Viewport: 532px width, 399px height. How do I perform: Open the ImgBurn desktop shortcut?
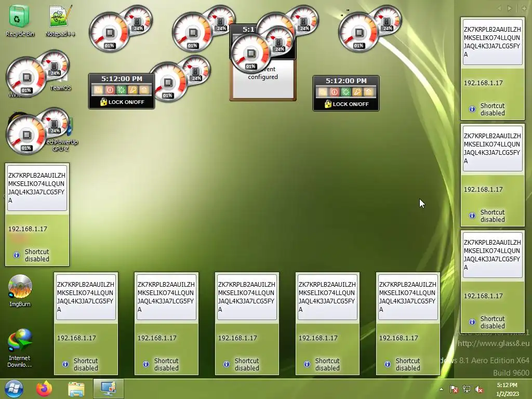click(x=20, y=291)
